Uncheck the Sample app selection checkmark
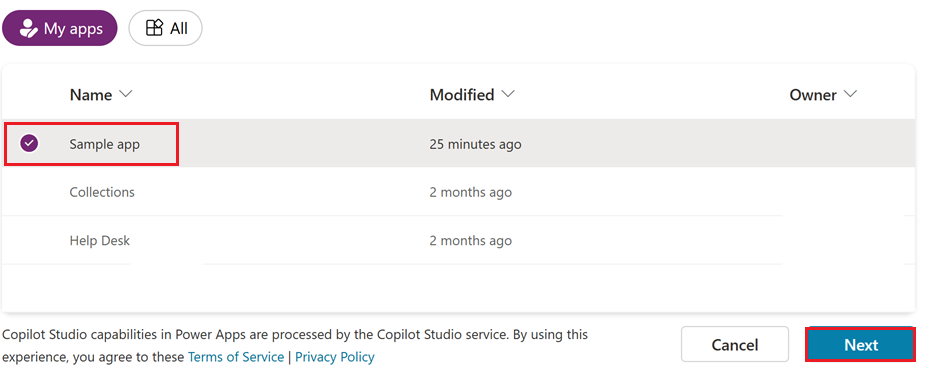 (x=29, y=143)
